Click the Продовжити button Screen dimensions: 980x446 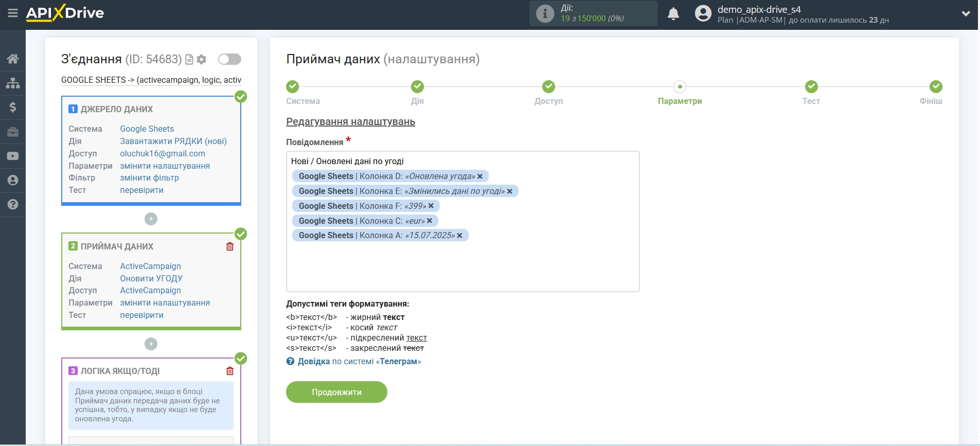coord(336,392)
